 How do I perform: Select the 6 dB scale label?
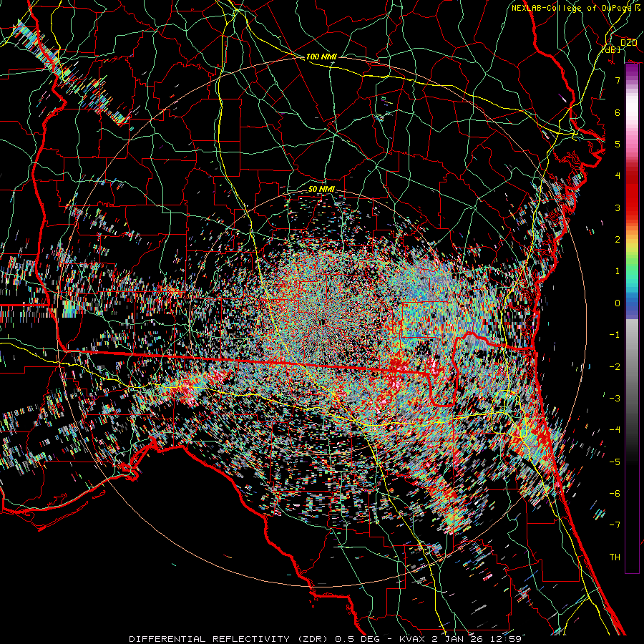coord(618,112)
